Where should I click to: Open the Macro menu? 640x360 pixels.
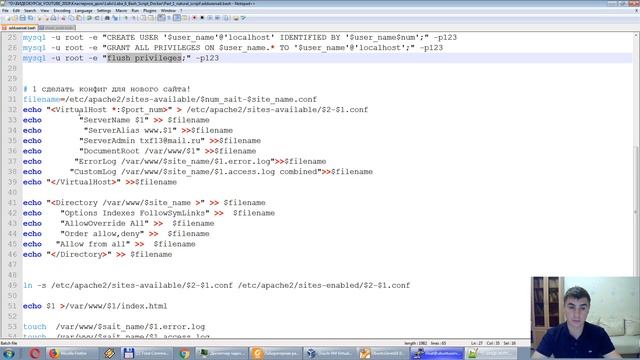[121, 11]
